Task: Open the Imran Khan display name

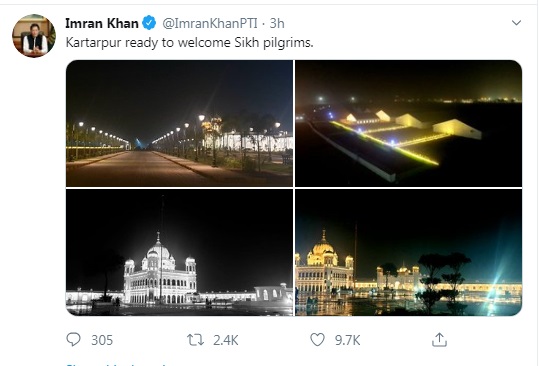Action: 102,23
